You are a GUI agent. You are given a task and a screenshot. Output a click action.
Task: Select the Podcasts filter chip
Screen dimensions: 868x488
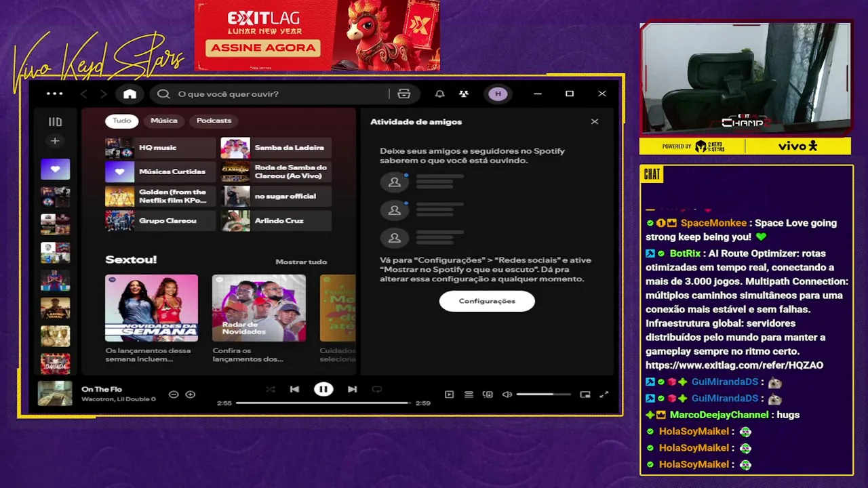[x=214, y=121]
